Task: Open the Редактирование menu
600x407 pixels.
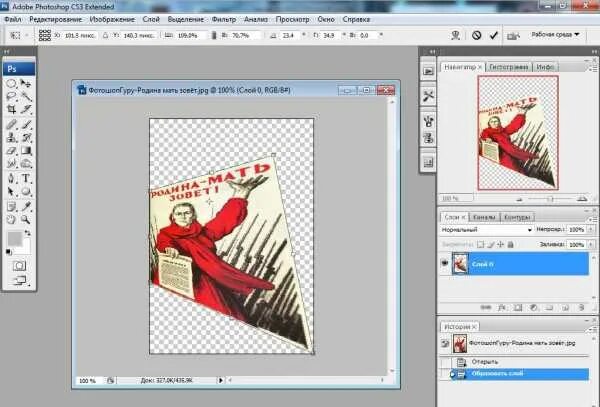Action: pyautogui.click(x=55, y=19)
